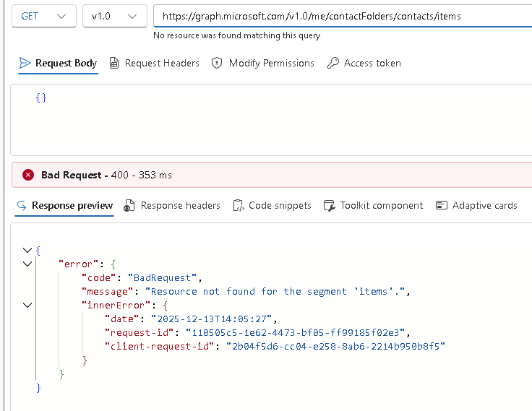Image resolution: width=532 pixels, height=411 pixels.
Task: Click the request URL input field
Action: click(x=343, y=16)
